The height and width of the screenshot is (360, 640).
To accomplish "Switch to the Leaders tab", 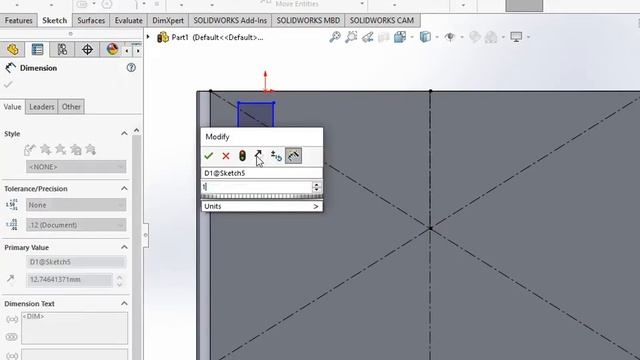I will (42, 107).
